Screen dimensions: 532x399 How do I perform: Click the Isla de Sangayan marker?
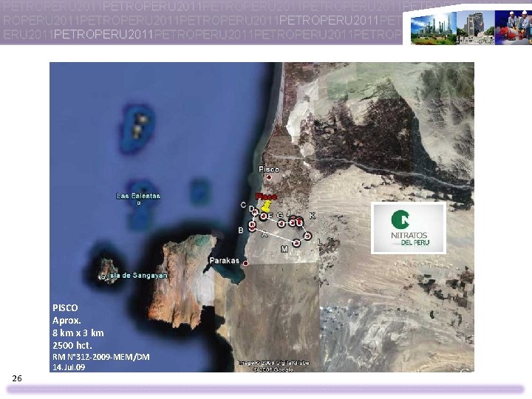tap(103, 277)
